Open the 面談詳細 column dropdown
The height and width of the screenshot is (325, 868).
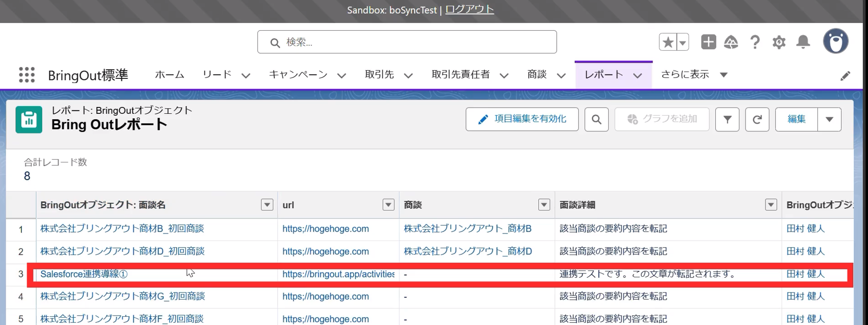771,205
